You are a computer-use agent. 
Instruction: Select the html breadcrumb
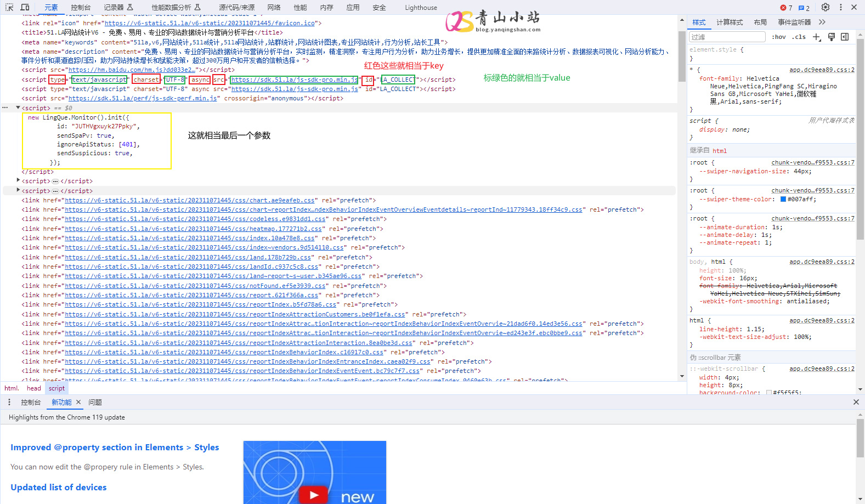click(x=12, y=388)
